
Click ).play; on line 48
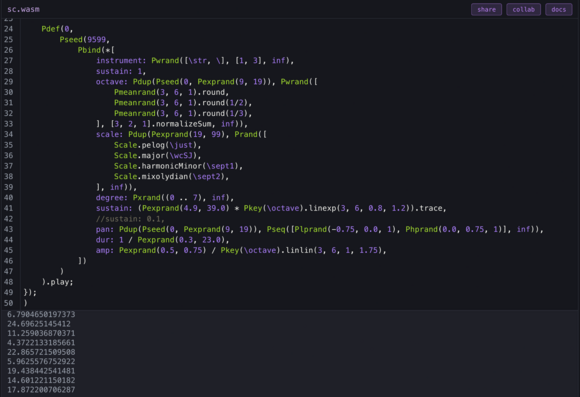[x=57, y=282]
